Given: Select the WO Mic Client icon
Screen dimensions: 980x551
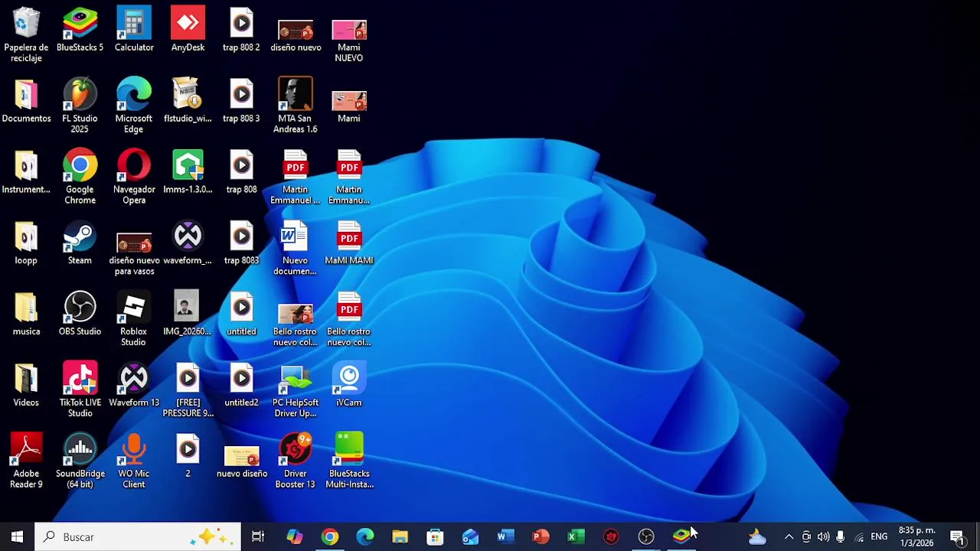Looking at the screenshot, I should pos(134,461).
